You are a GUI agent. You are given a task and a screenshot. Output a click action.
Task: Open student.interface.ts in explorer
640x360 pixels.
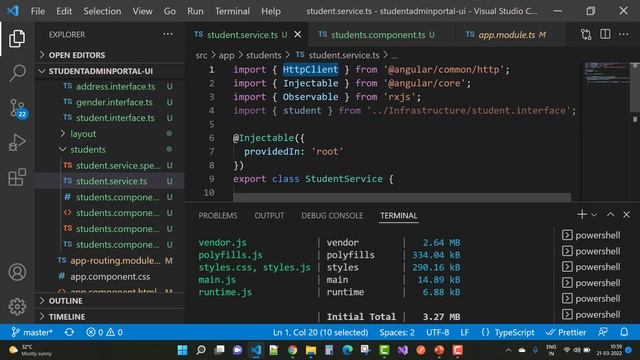pos(116,118)
